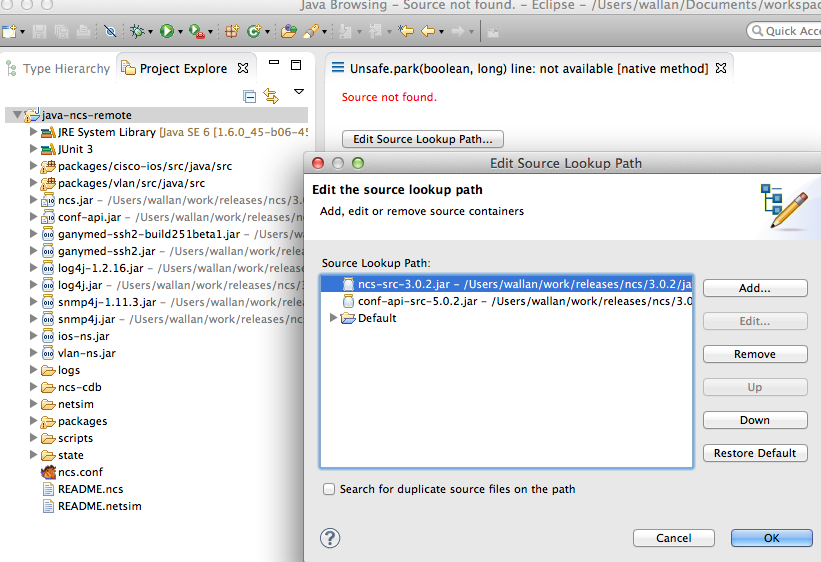Click the Debug bug icon in toolbar
This screenshot has width=821, height=562.
(137, 32)
